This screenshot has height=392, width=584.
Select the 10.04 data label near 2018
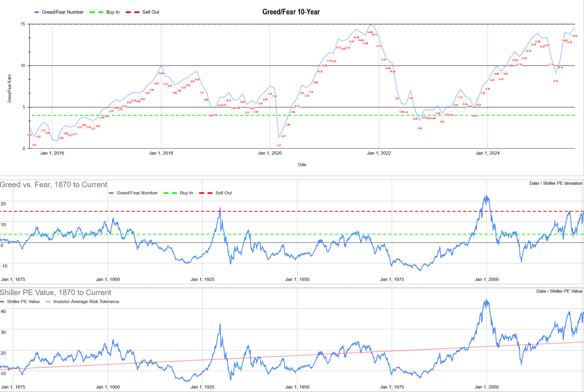point(161,73)
